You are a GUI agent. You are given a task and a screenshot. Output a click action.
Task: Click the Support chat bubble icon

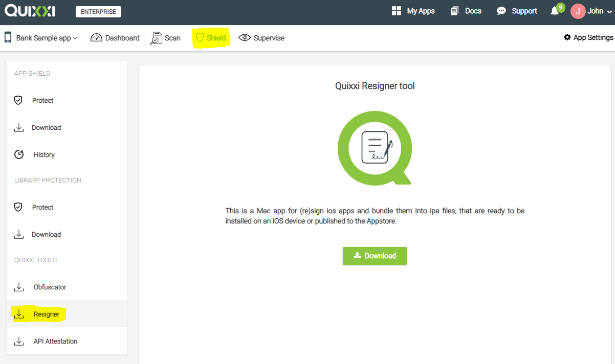click(x=501, y=11)
